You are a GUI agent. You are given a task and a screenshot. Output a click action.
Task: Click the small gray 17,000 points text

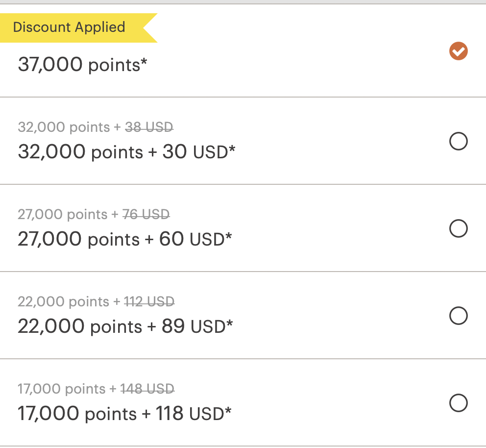pos(62,389)
